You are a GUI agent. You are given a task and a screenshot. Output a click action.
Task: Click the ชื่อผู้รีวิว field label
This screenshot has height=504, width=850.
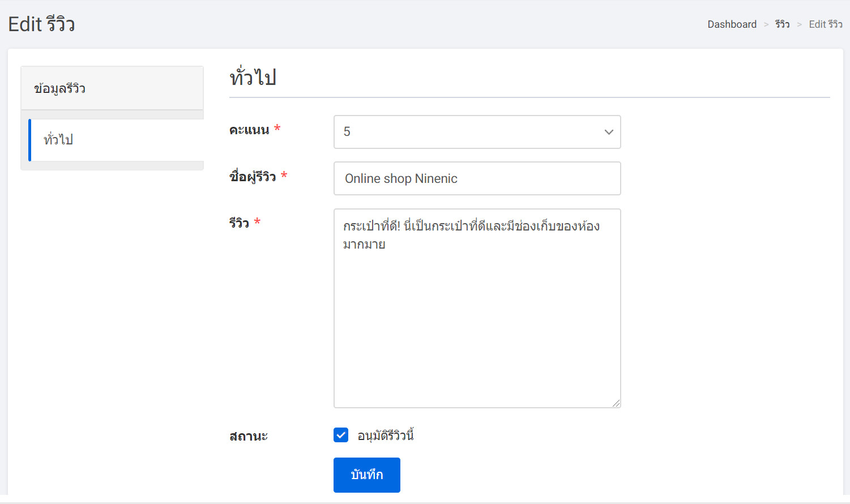pyautogui.click(x=253, y=177)
